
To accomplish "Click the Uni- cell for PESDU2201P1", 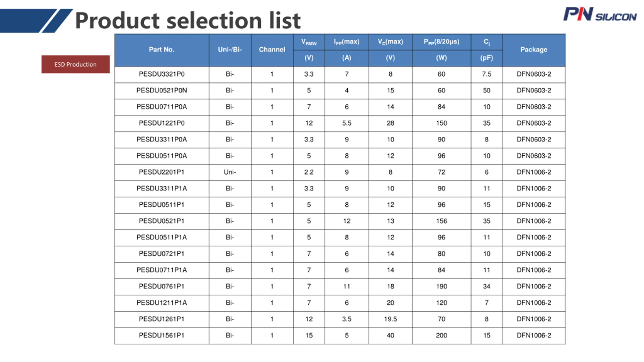I will tap(230, 172).
